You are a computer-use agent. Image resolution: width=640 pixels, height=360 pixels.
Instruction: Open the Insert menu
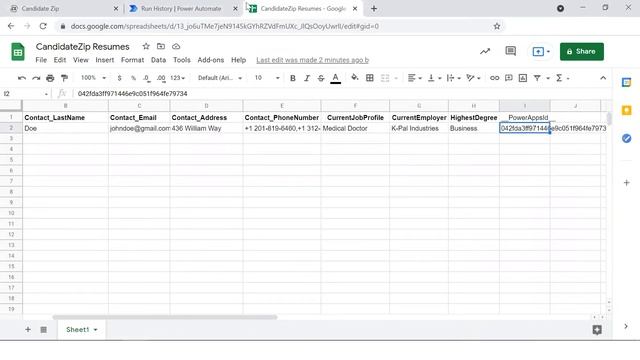pyautogui.click(x=104, y=60)
